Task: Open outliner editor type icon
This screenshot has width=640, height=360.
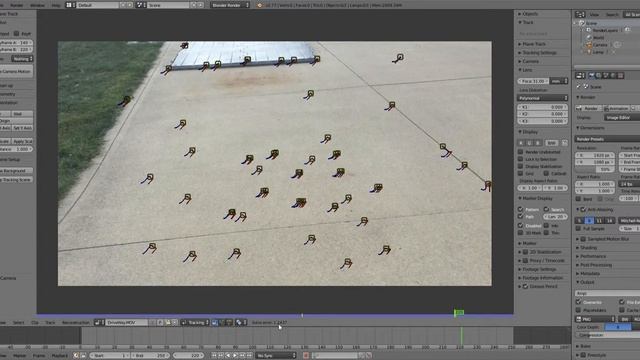Action: click(x=580, y=14)
